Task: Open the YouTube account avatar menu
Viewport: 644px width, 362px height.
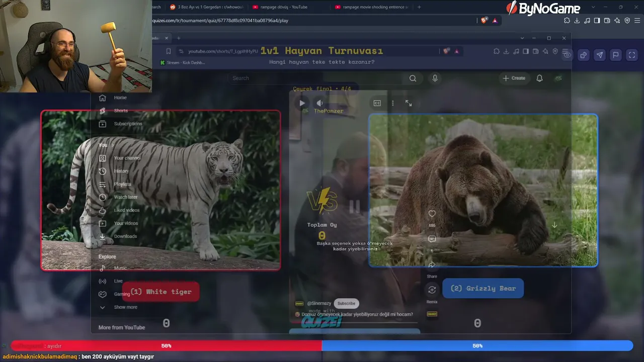Action: coord(557,78)
